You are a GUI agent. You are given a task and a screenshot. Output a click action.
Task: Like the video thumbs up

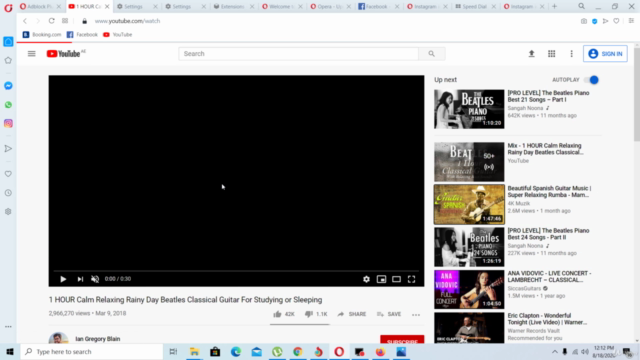coord(284,314)
